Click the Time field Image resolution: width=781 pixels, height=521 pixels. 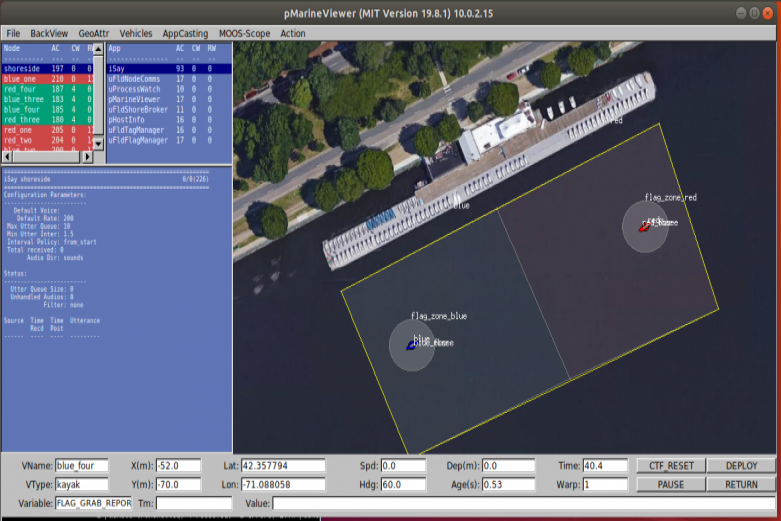click(605, 466)
